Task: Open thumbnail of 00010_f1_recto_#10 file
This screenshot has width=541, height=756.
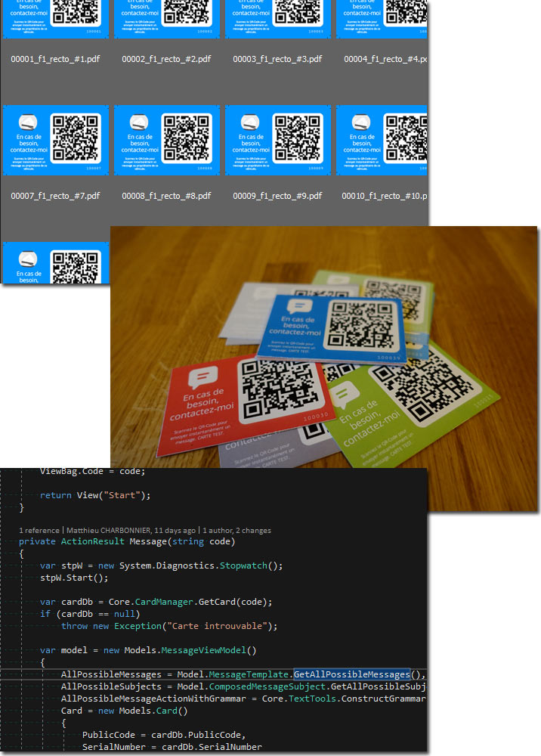Action: tap(381, 141)
